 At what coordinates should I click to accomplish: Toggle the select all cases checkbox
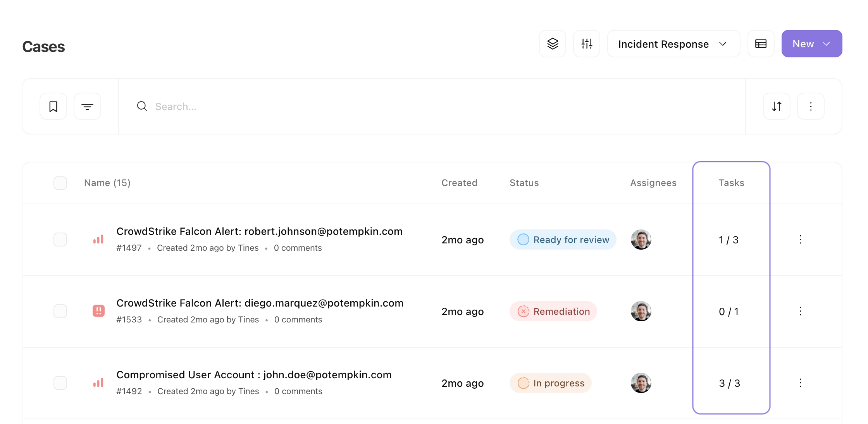[60, 183]
